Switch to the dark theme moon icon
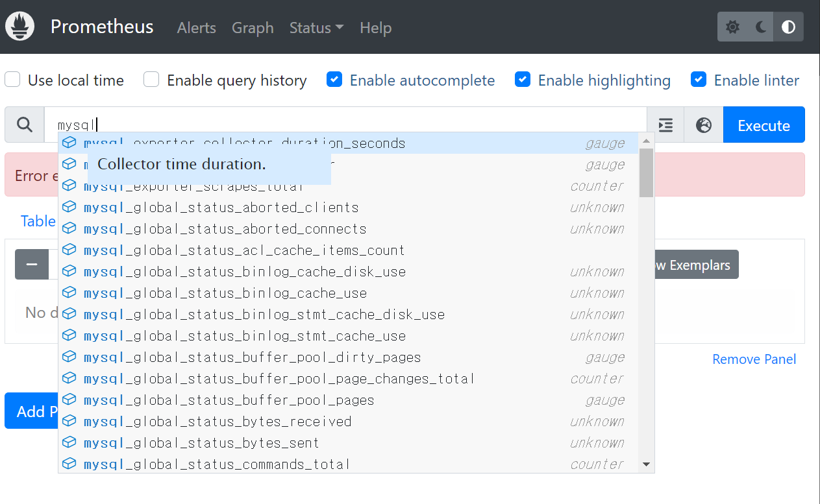This screenshot has width=820, height=504. (761, 27)
